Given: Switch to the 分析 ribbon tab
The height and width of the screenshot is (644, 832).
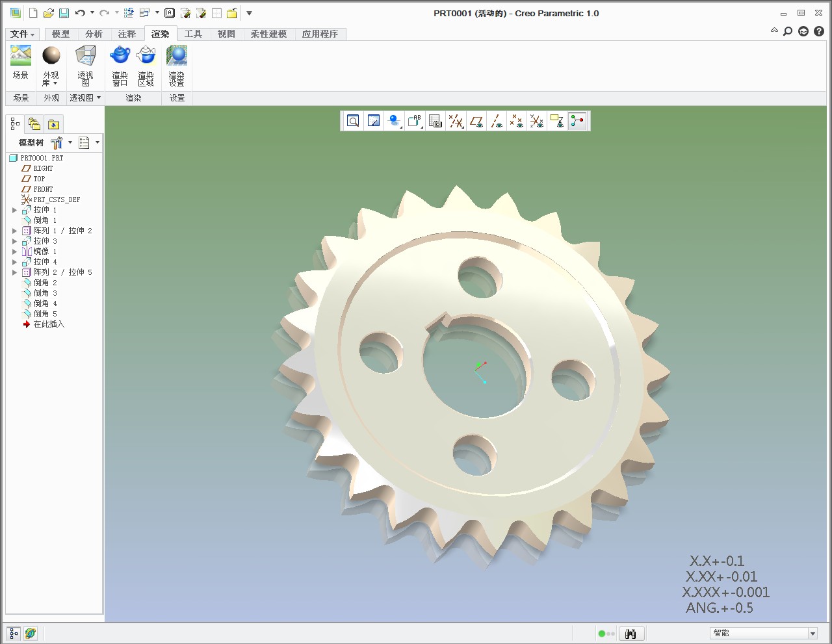Looking at the screenshot, I should (94, 34).
